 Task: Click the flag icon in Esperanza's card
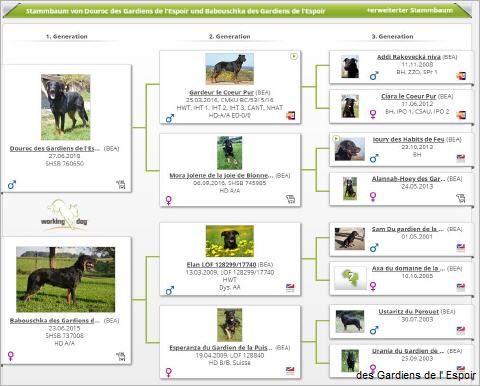pyautogui.click(x=291, y=371)
